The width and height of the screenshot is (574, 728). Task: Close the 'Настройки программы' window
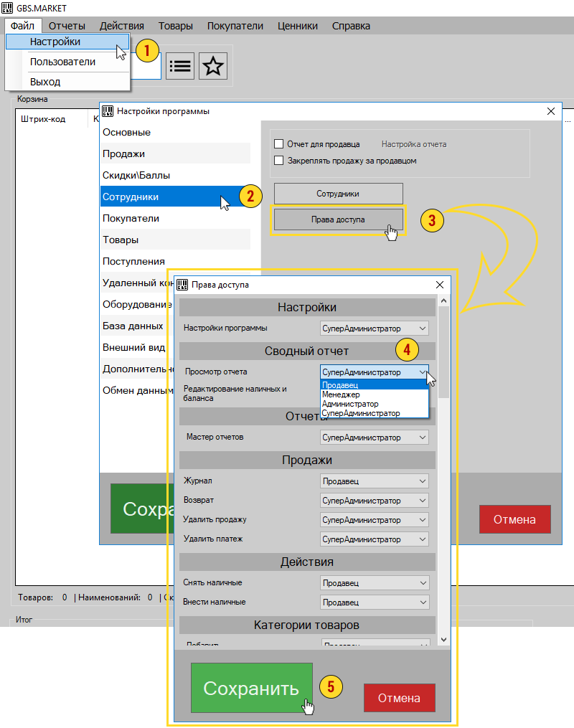(x=551, y=111)
